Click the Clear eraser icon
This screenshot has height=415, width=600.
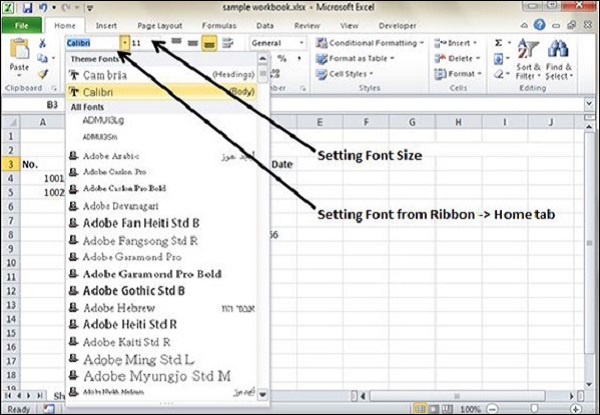499,74
